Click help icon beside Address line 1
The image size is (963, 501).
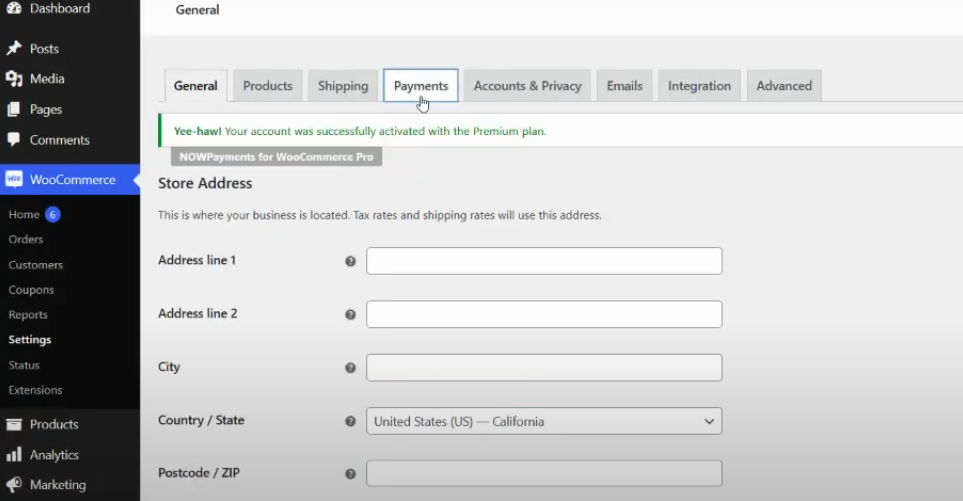[350, 261]
